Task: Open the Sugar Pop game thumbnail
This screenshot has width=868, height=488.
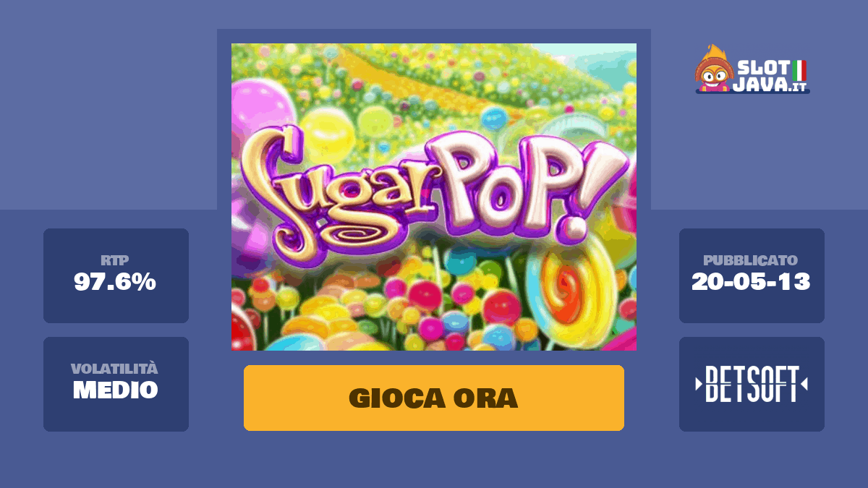Action: click(x=434, y=197)
